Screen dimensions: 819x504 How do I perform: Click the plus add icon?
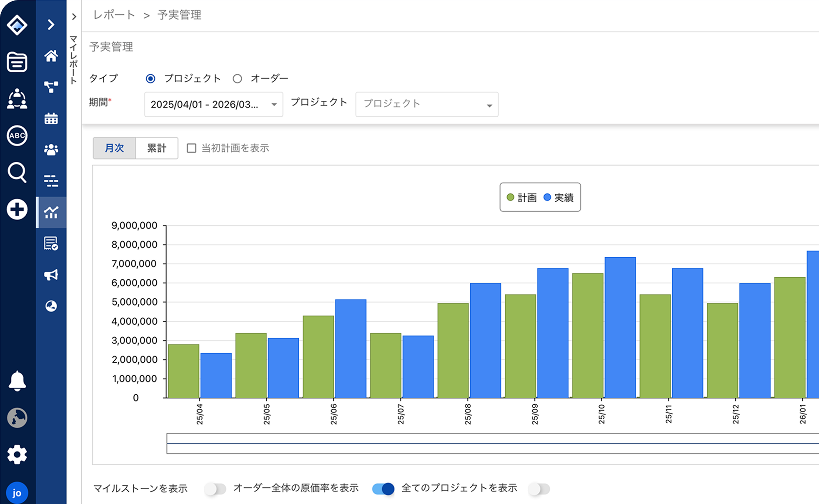point(17,209)
